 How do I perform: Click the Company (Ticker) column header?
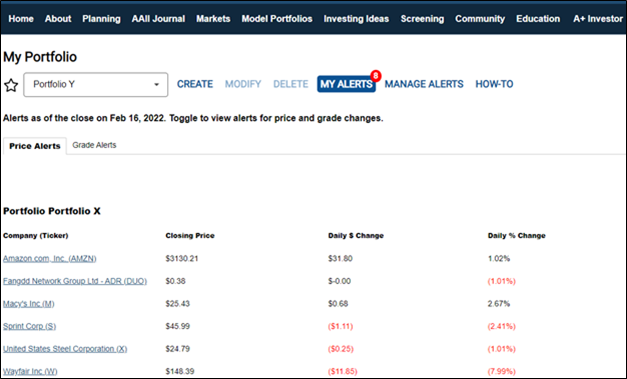36,235
